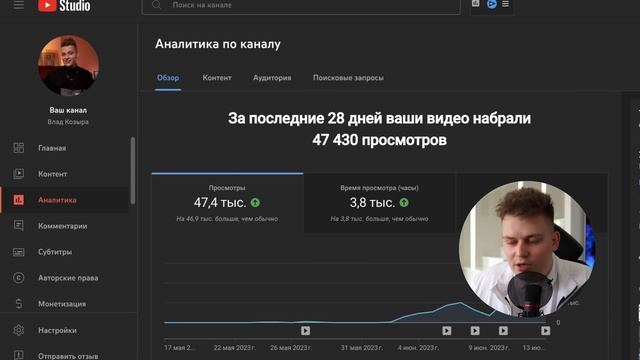Click the 22 мая 2023 г. axis date
Screen dimensions: 640x360
pyautogui.click(x=234, y=348)
